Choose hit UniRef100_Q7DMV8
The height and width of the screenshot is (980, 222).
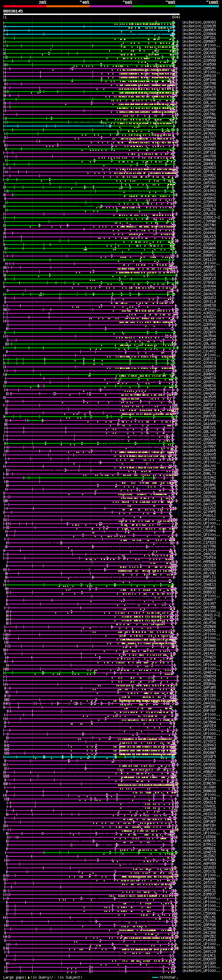199,202
